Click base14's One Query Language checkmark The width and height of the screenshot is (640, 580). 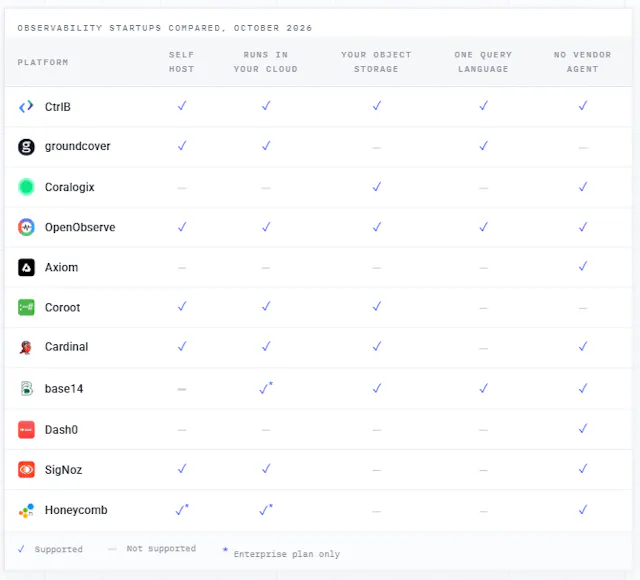[x=484, y=388]
